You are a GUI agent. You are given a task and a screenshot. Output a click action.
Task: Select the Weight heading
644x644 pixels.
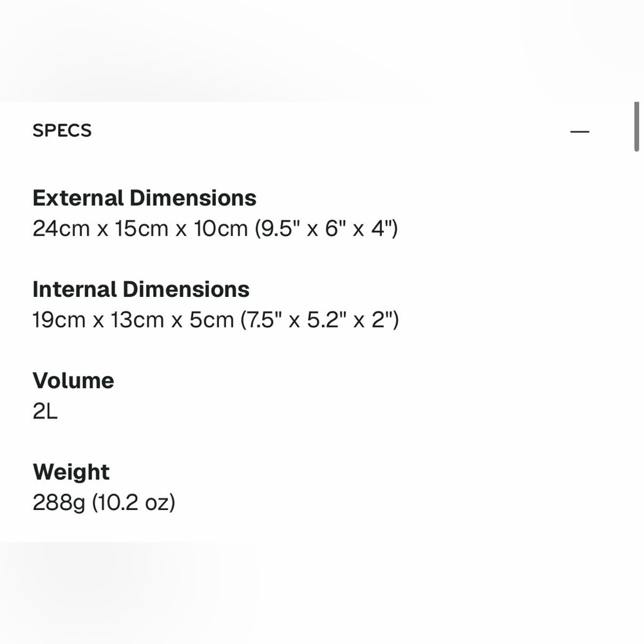pos(71,471)
